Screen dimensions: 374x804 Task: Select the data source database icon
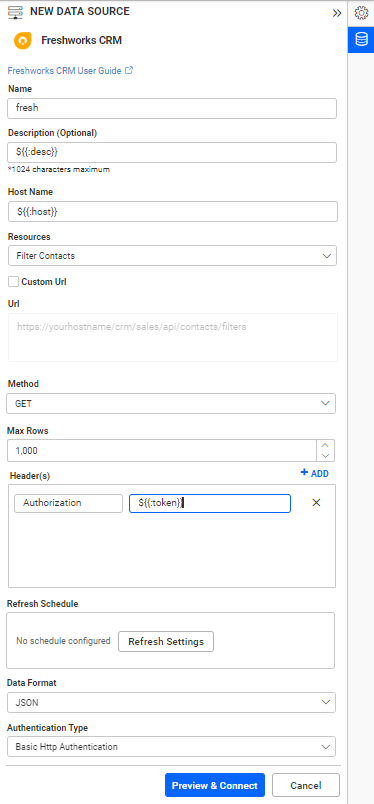click(x=361, y=40)
